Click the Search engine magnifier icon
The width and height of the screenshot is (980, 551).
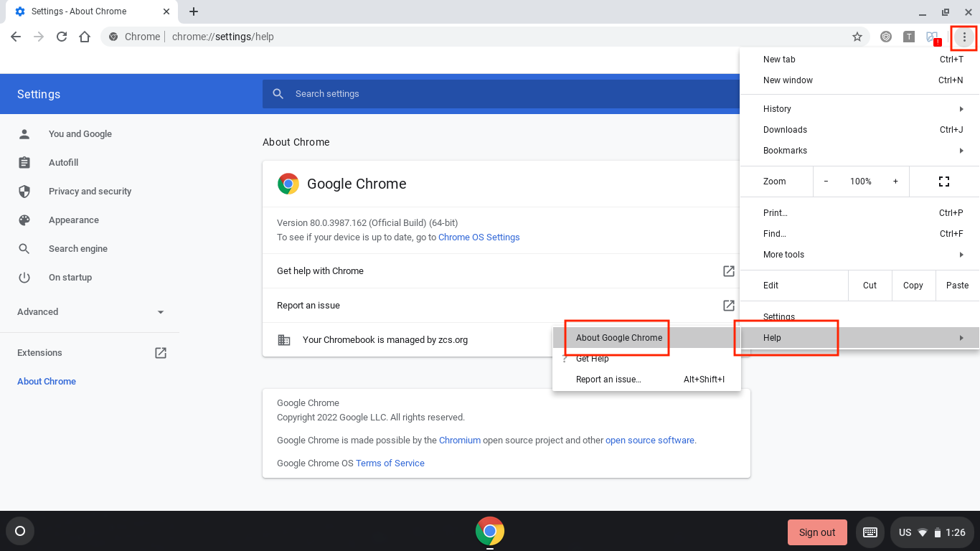tap(24, 249)
